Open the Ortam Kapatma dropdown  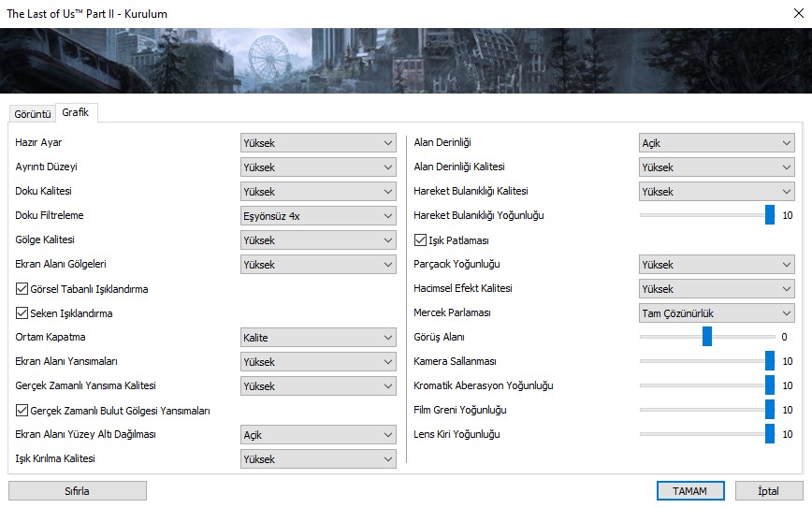coord(318,338)
